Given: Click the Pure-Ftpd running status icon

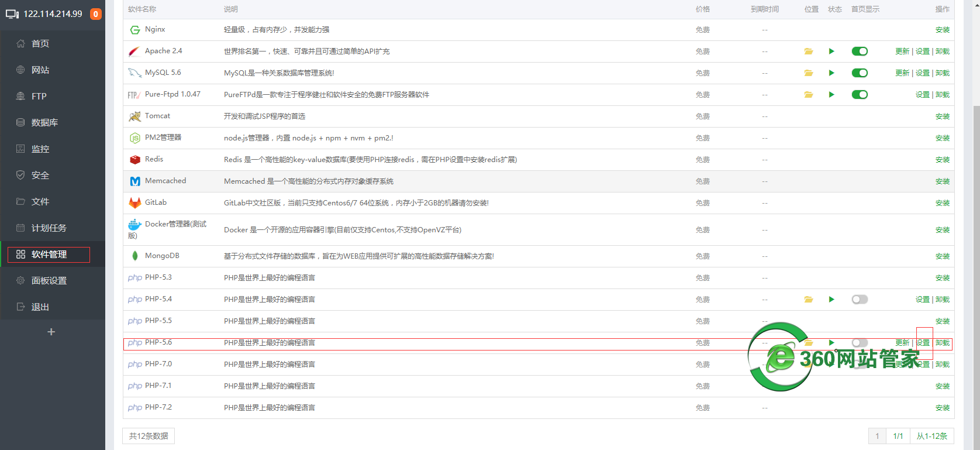Looking at the screenshot, I should coord(831,95).
